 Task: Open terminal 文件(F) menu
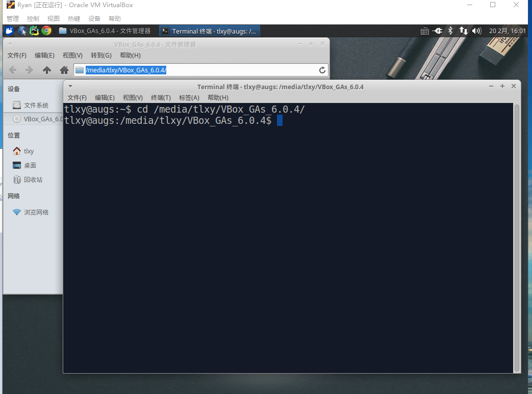click(77, 98)
